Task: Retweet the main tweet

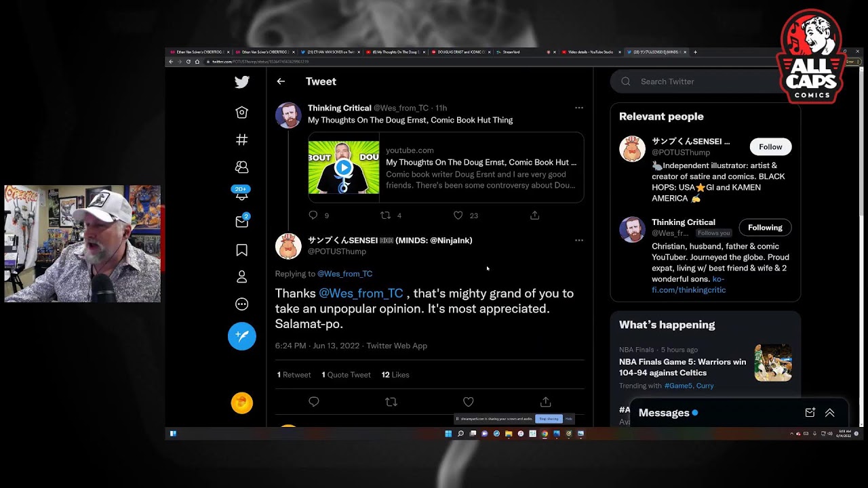Action: (391, 402)
